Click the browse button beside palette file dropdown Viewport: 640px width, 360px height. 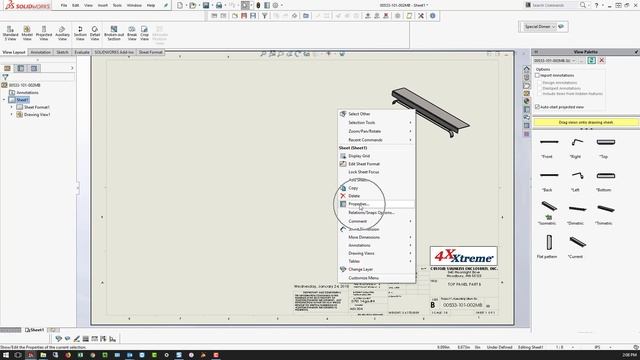click(x=582, y=60)
